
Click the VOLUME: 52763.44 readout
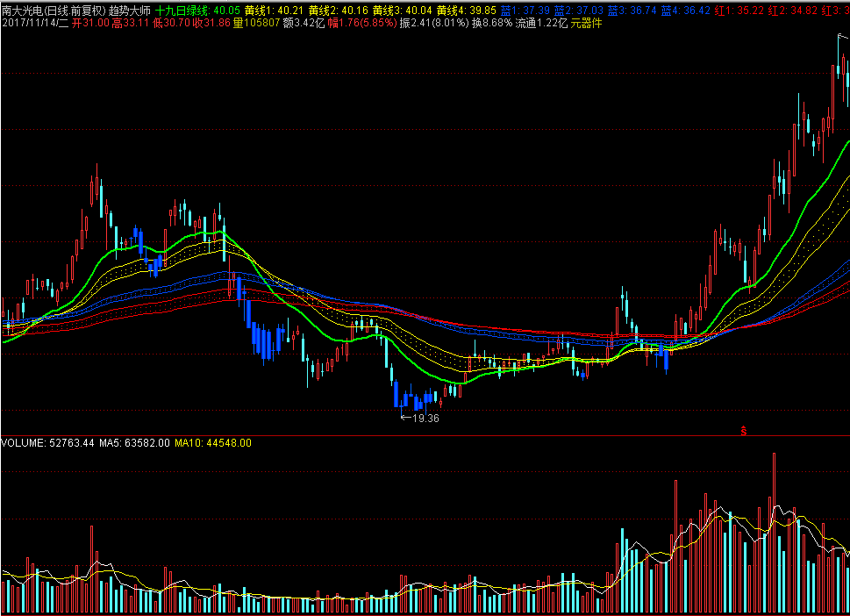click(x=47, y=443)
